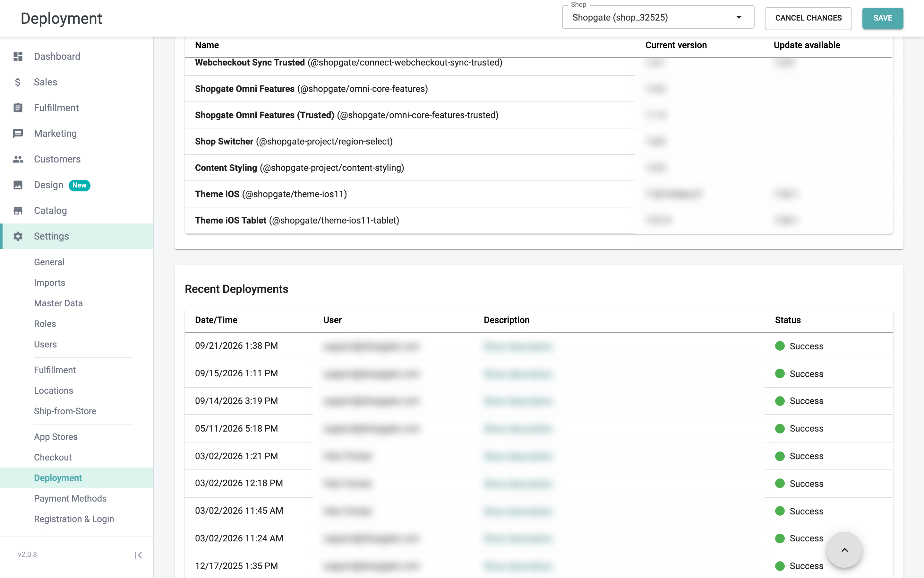
Task: Click the New badge beside Design
Action: tap(80, 185)
